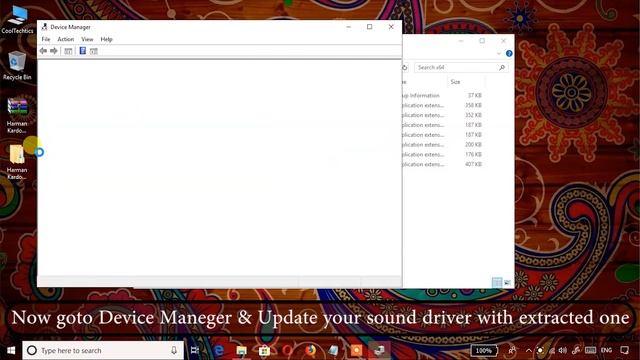
Task: Open the blue Help icon in Explorer window
Action: [509, 53]
